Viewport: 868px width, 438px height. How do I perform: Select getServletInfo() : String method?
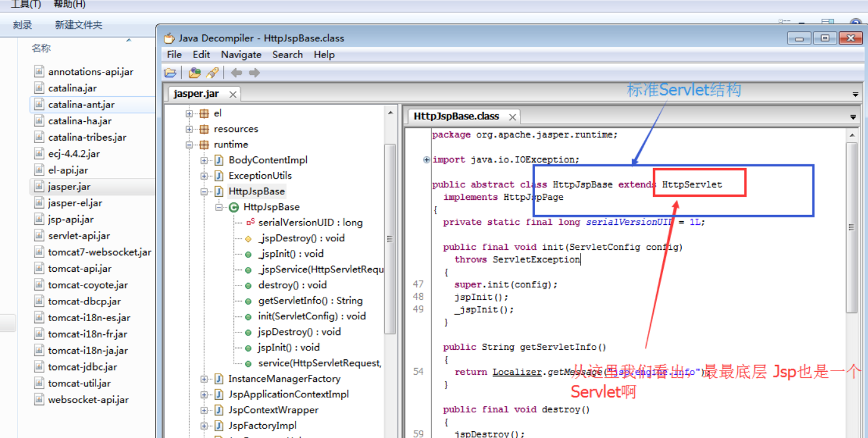pos(311,301)
